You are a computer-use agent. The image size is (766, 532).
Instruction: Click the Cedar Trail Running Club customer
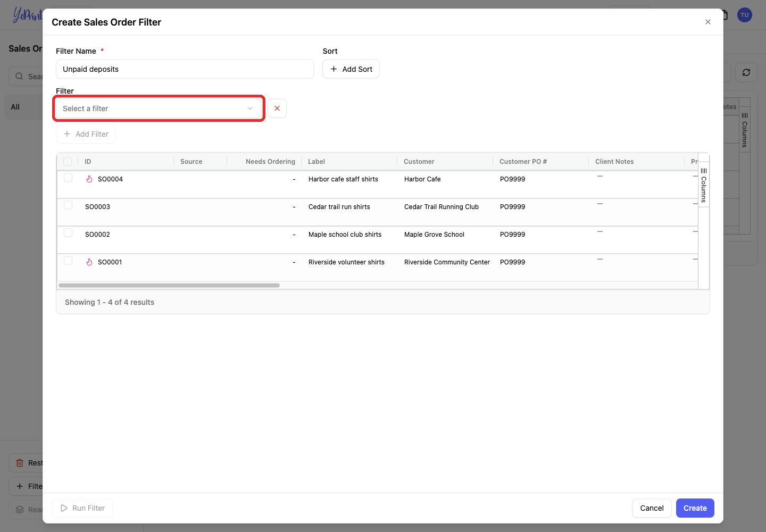[442, 207]
